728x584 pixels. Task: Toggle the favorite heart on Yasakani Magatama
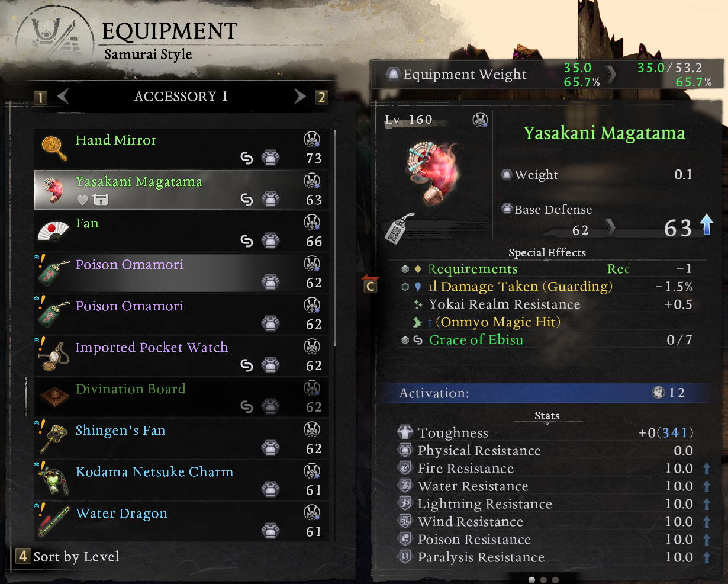(83, 200)
